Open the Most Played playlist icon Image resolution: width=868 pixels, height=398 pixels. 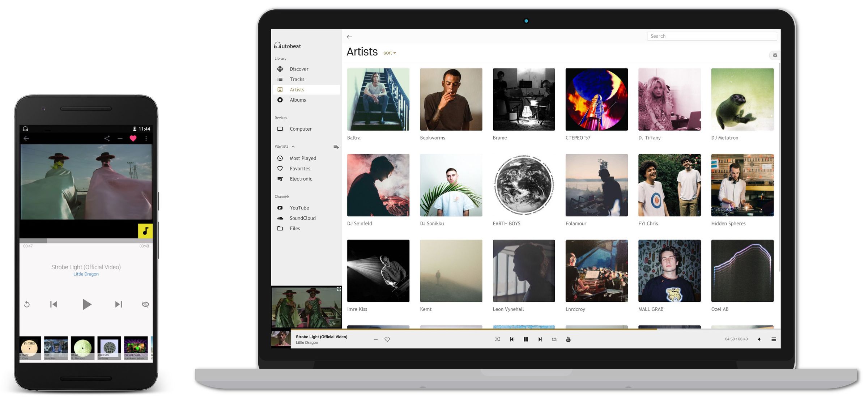[280, 158]
